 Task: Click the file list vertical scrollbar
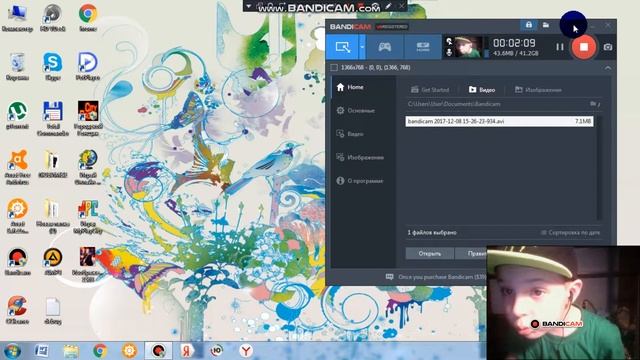tap(599, 167)
